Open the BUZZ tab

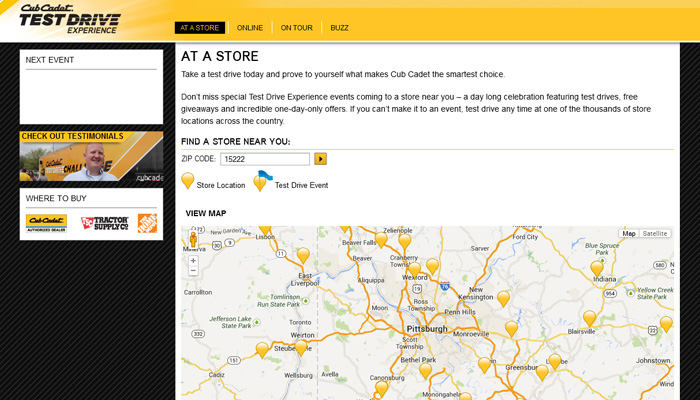coord(339,28)
